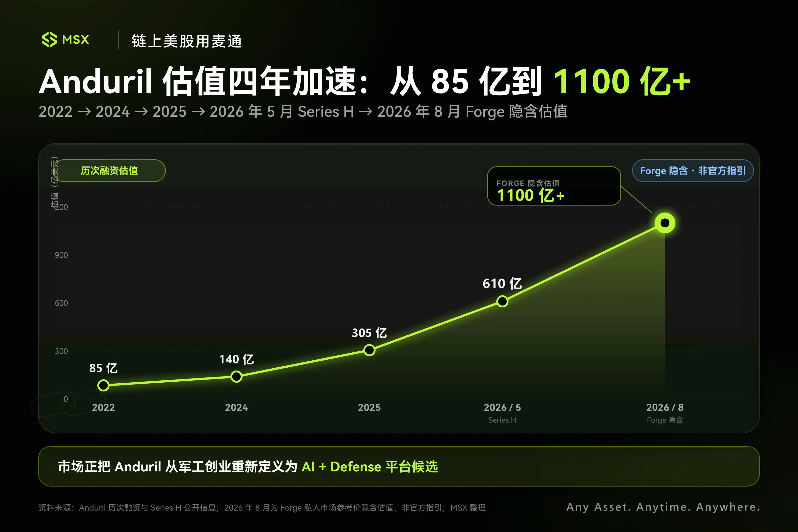Click the "610 亿" data label
Viewport: 798px width, 532px height.
(x=502, y=284)
